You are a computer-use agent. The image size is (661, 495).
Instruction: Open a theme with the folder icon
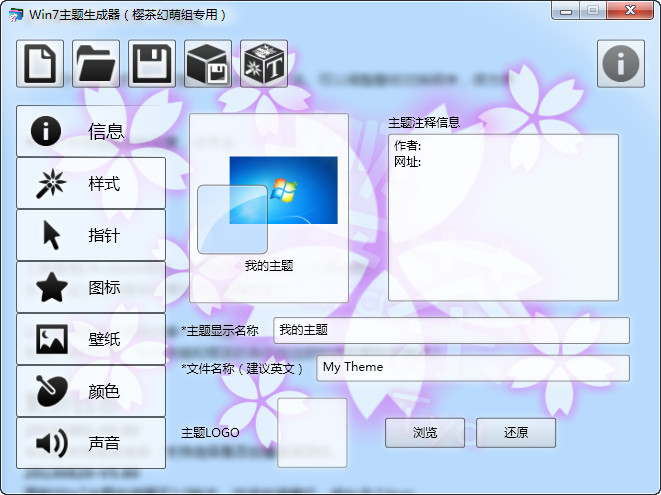point(96,64)
